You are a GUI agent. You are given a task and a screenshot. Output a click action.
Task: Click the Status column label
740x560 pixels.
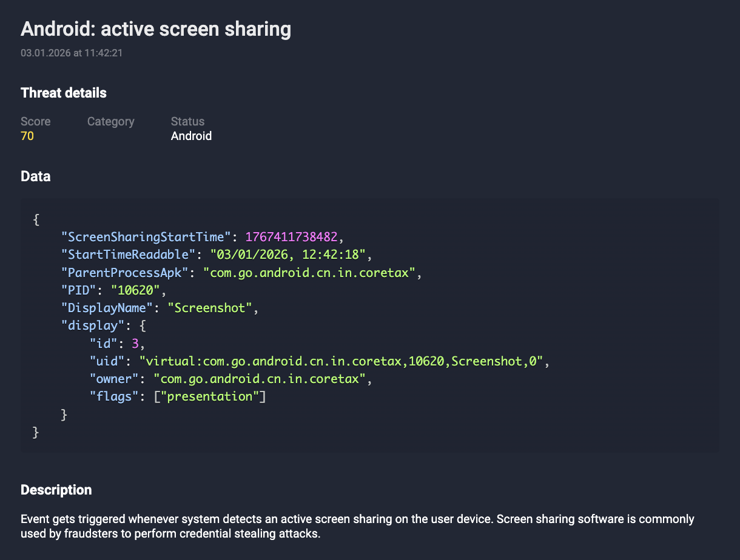187,121
